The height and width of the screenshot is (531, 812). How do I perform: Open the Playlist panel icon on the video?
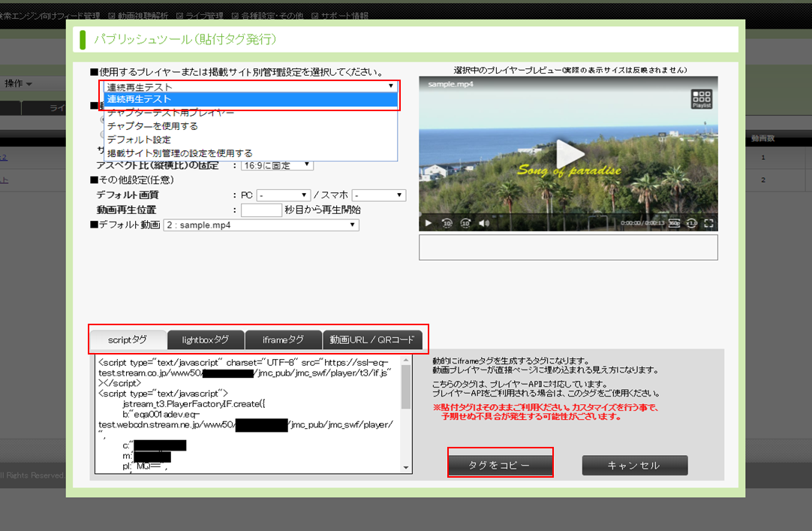point(702,98)
